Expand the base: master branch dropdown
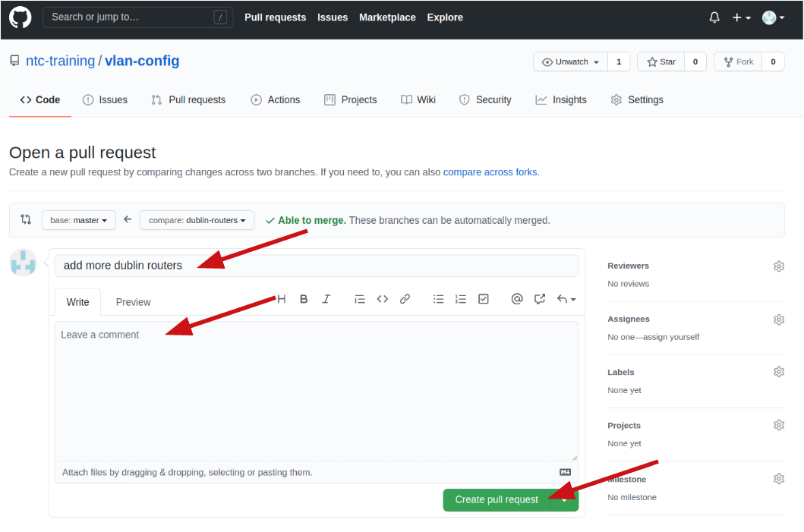This screenshot has height=532, width=804. click(79, 220)
